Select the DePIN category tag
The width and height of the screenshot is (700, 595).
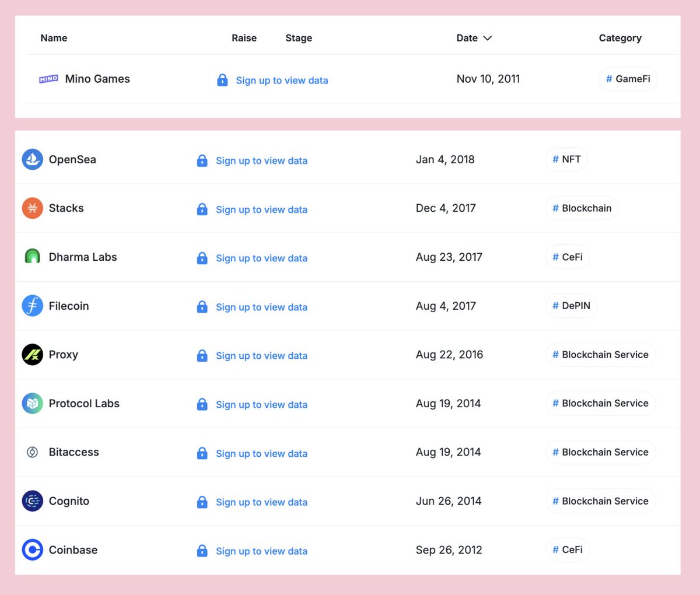572,306
